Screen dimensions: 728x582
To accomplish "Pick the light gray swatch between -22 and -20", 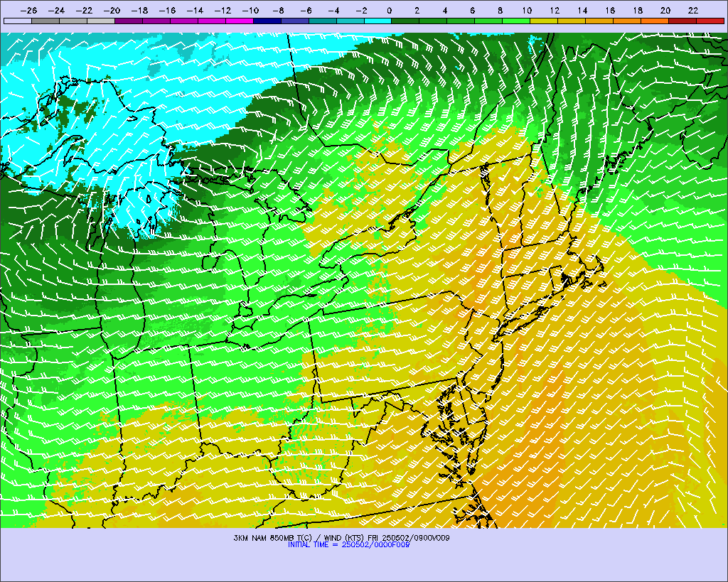I will [x=101, y=21].
